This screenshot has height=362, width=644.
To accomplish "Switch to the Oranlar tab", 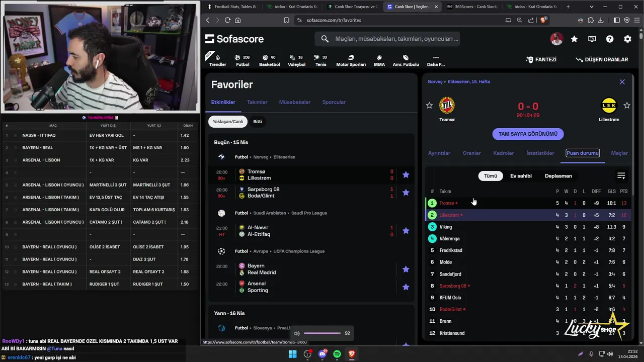I will click(472, 153).
